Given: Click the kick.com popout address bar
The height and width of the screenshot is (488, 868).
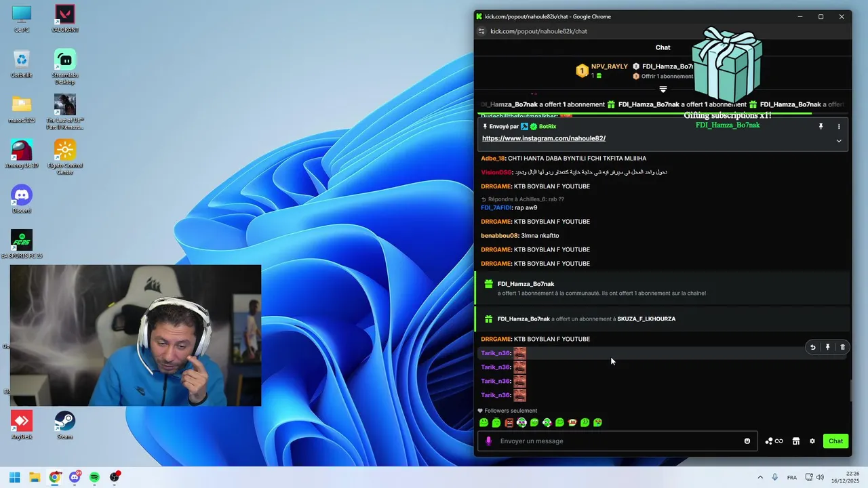Looking at the screenshot, I should pyautogui.click(x=538, y=31).
